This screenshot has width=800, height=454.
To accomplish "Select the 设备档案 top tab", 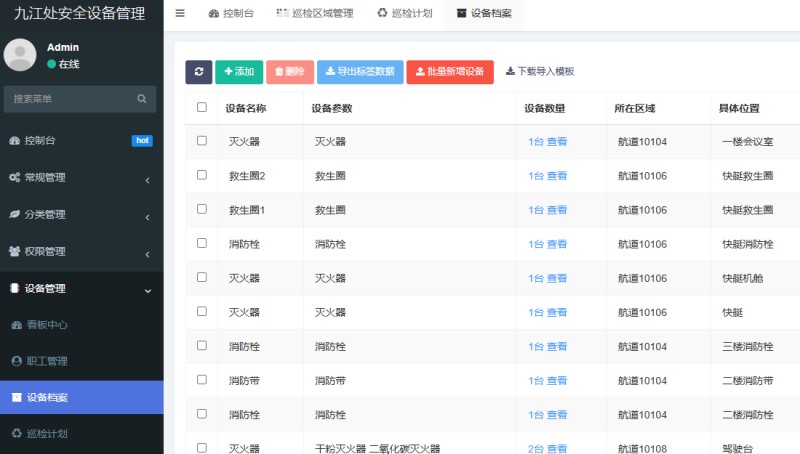I will tap(484, 13).
